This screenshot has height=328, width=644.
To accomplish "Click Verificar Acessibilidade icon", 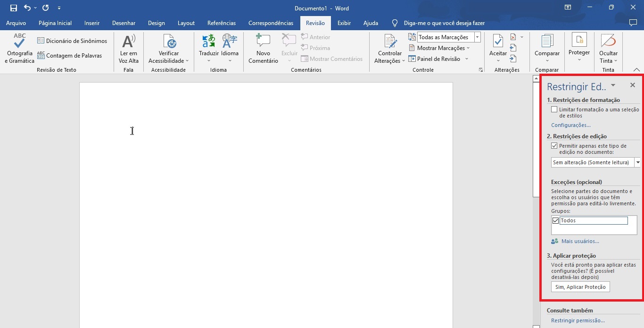I will tap(168, 42).
